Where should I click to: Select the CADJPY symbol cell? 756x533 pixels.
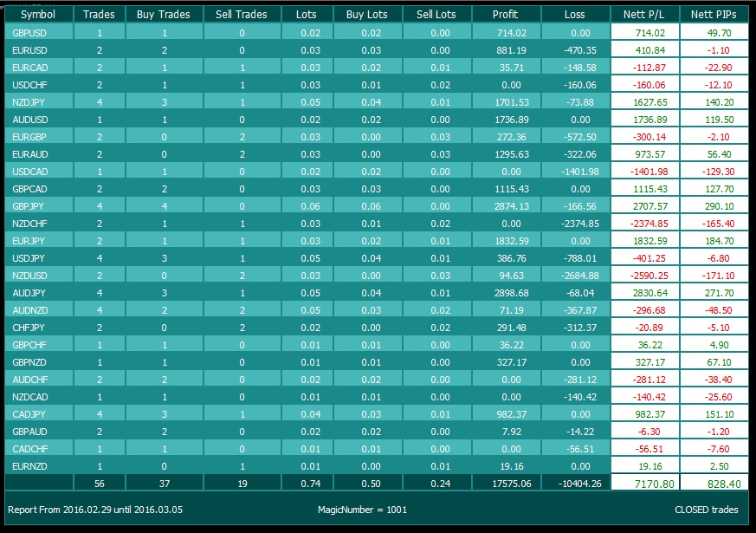point(39,415)
